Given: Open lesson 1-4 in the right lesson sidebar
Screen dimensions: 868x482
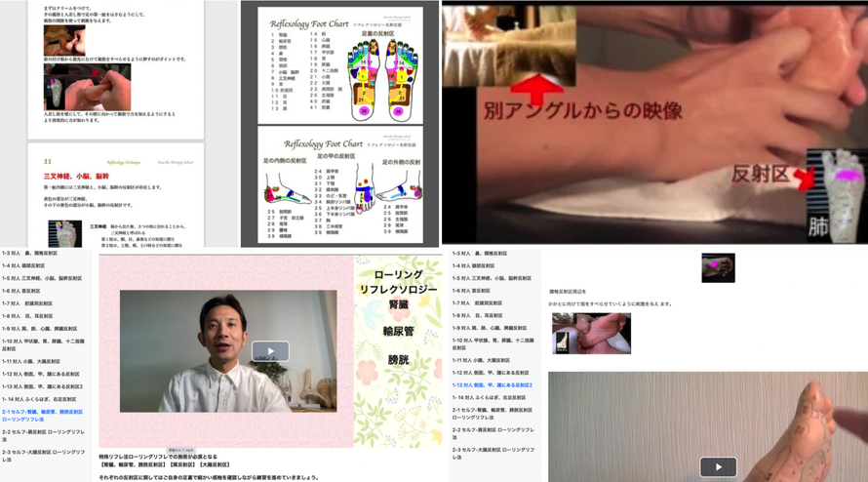Looking at the screenshot, I should (x=474, y=266).
